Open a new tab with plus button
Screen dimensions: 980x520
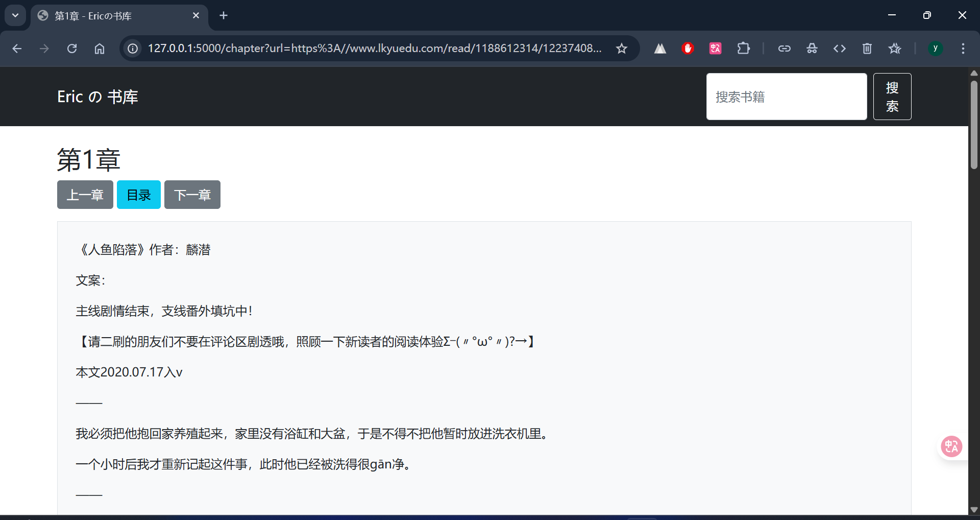click(x=224, y=16)
